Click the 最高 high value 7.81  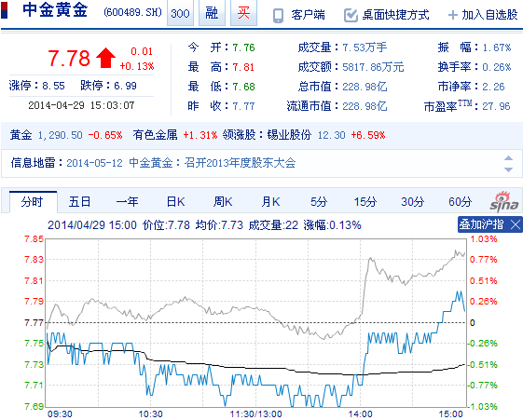click(x=243, y=67)
